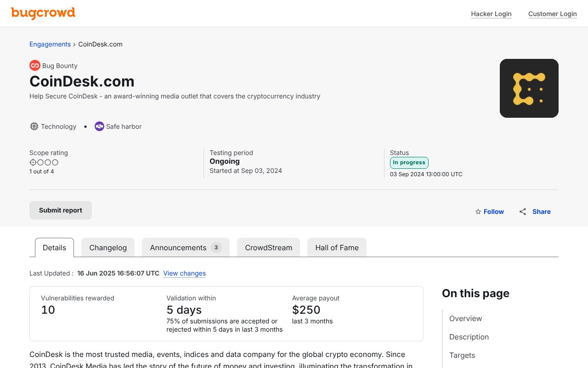Click the Safe harbor shield icon
This screenshot has height=368, width=588.
tap(99, 126)
